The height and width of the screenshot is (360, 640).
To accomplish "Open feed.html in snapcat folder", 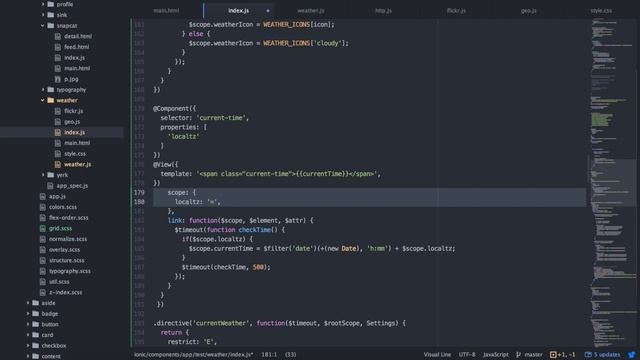I will point(76,47).
